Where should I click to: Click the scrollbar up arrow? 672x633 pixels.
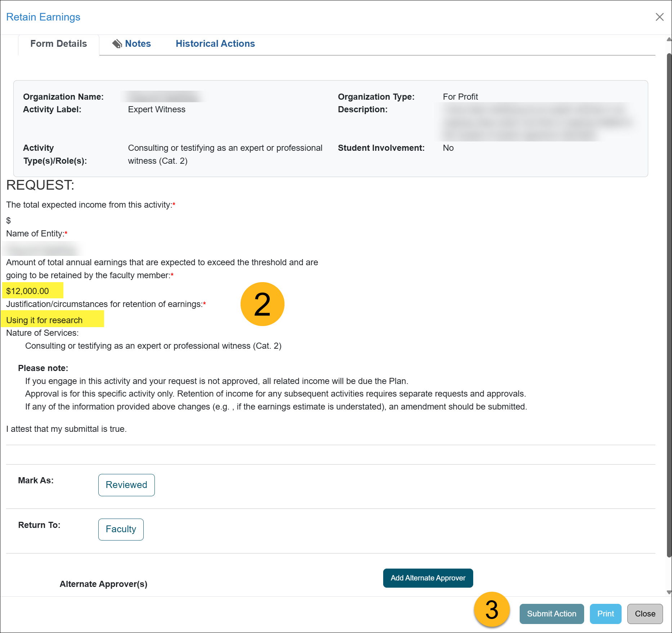pos(669,39)
